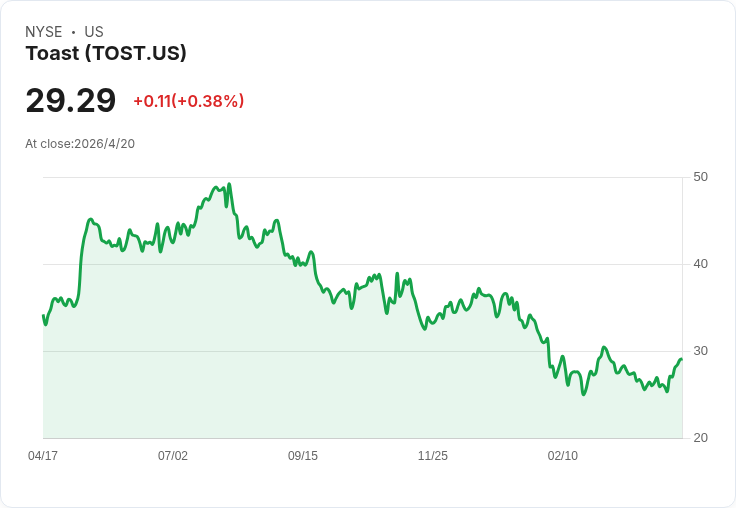Click the +0.11(+0.38%) change value
The image size is (736, 508).
pos(189,101)
